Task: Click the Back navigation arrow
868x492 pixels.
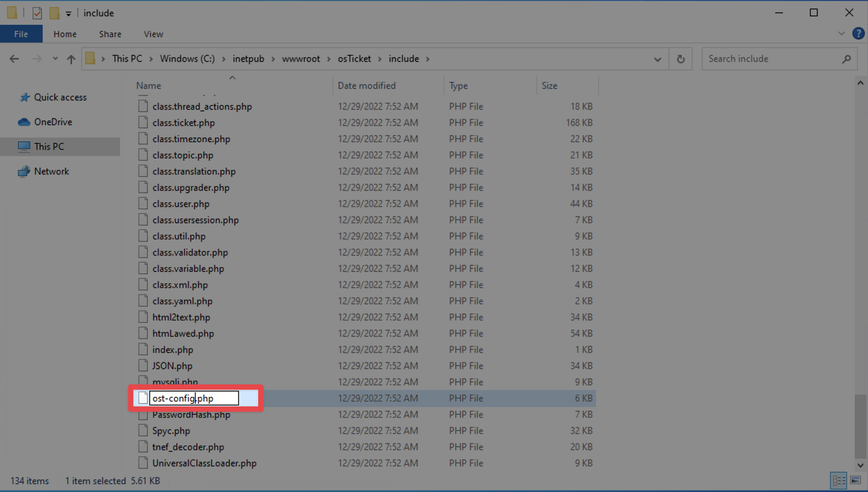Action: [14, 59]
